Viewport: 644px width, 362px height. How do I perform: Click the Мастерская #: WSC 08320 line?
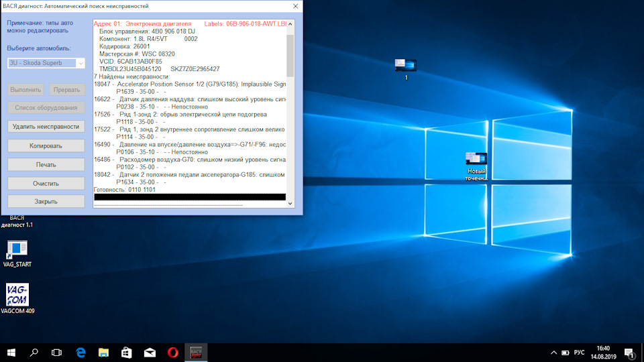pyautogui.click(x=137, y=54)
